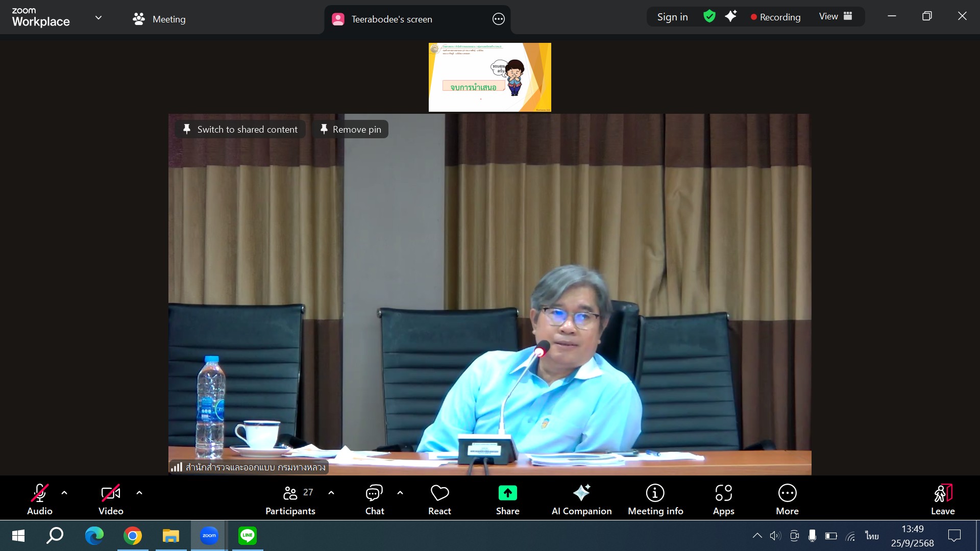Open the View layout menu
This screenshot has height=551, width=980.
coord(835,16)
